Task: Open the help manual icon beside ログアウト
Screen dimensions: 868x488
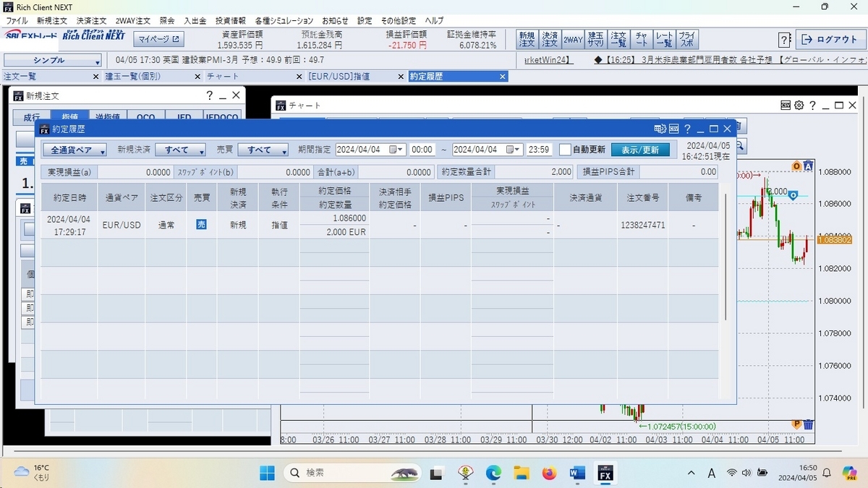Action: (784, 40)
